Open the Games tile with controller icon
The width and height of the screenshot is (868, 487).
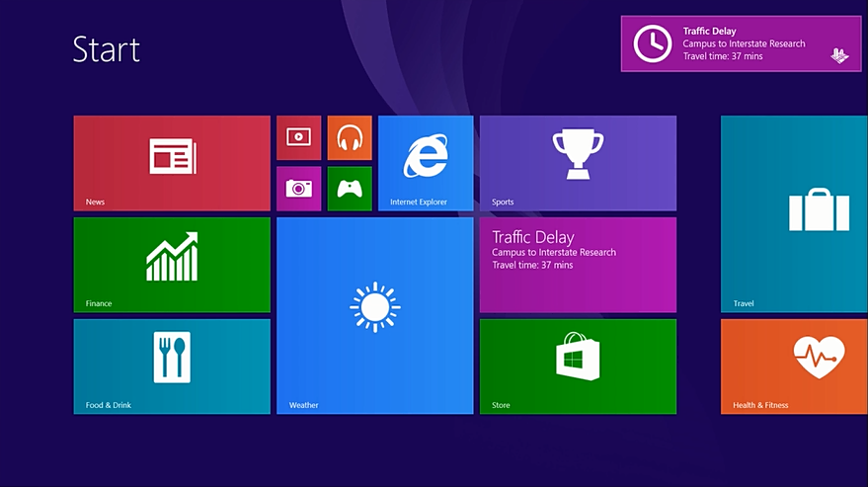tap(350, 189)
